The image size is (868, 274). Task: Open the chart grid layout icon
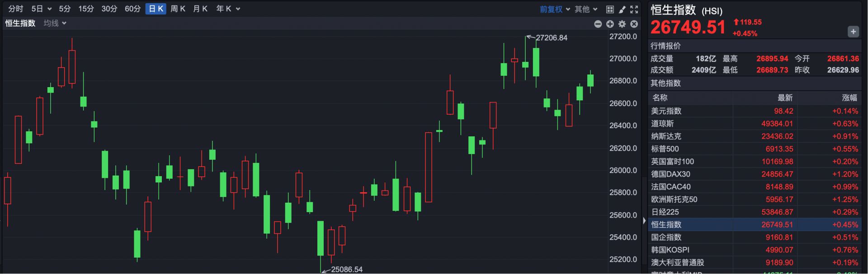[x=610, y=9]
